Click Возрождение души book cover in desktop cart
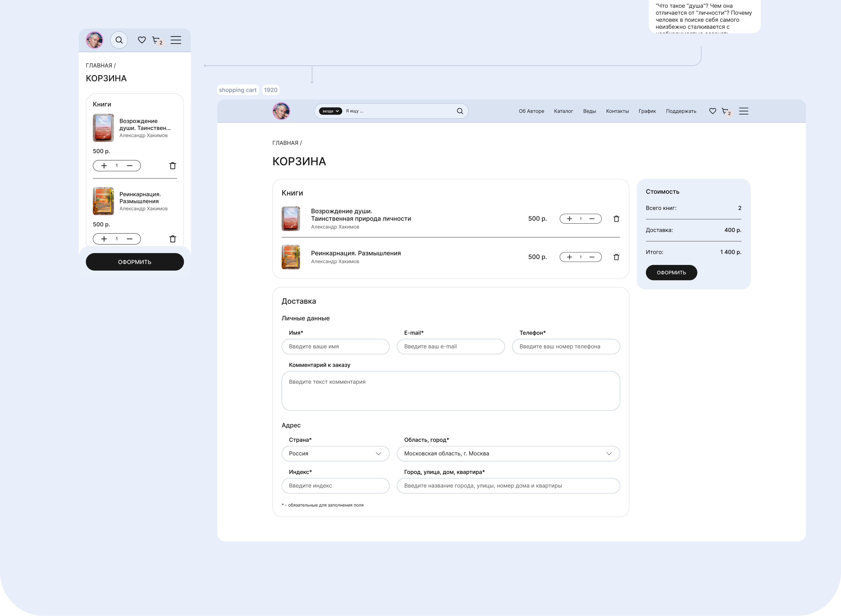841x616 pixels. pyautogui.click(x=291, y=218)
